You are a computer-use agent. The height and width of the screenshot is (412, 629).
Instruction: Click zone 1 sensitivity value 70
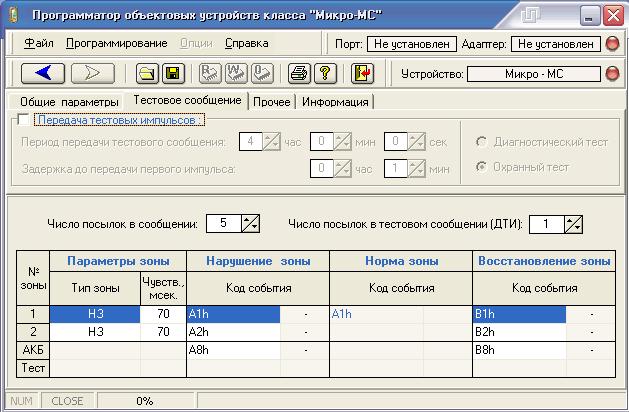click(163, 314)
